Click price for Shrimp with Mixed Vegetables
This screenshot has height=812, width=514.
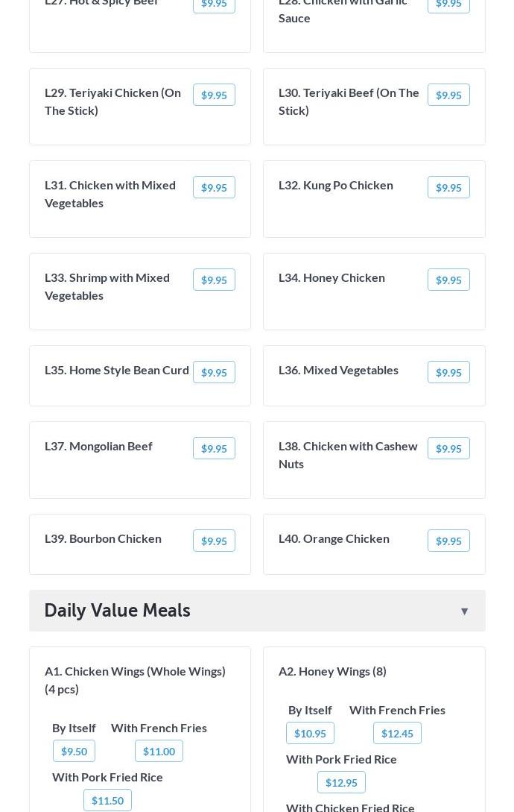pyautogui.click(x=214, y=280)
